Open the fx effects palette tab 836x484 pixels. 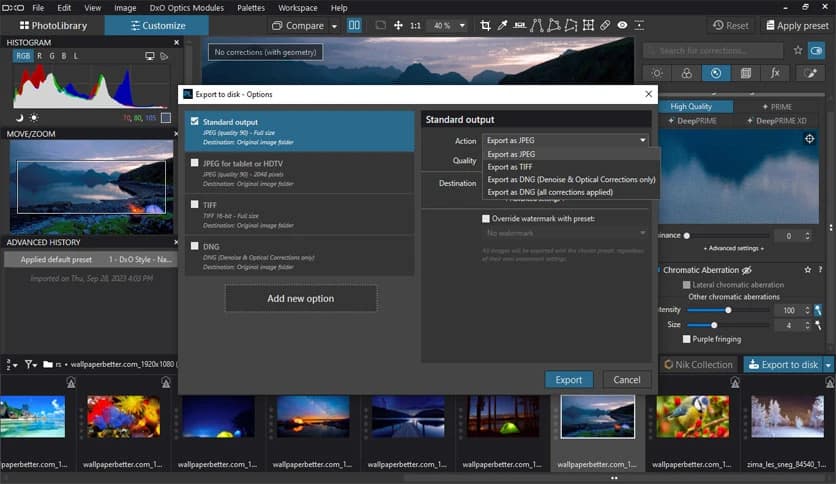point(775,73)
